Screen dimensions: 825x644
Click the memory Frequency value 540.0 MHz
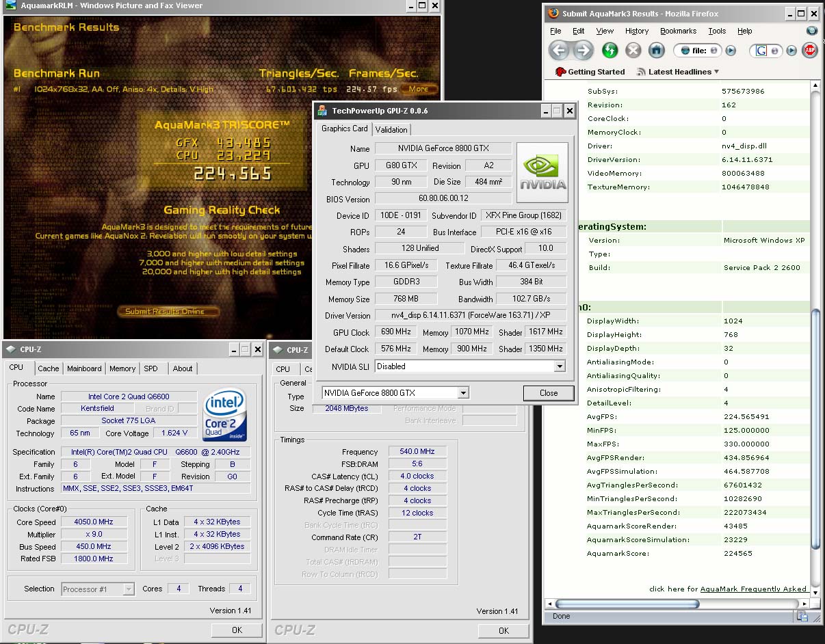(x=417, y=452)
